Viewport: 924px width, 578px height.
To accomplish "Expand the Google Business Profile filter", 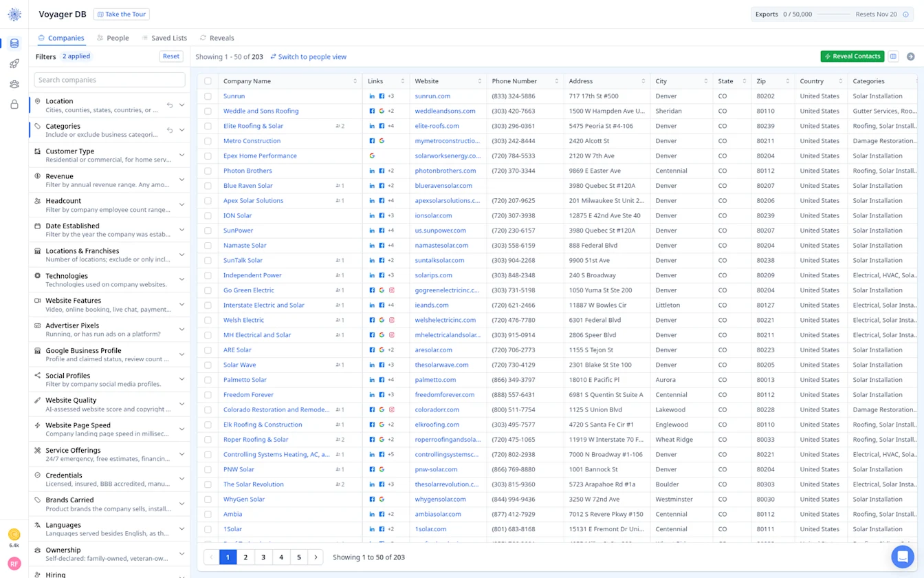I will point(109,354).
